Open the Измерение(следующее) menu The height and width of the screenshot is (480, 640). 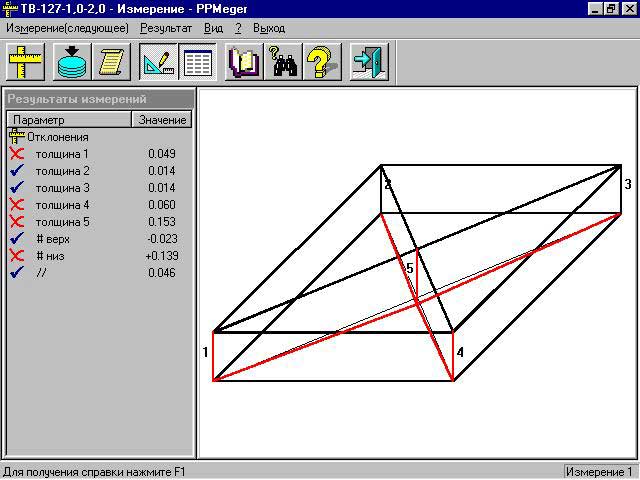[67, 28]
